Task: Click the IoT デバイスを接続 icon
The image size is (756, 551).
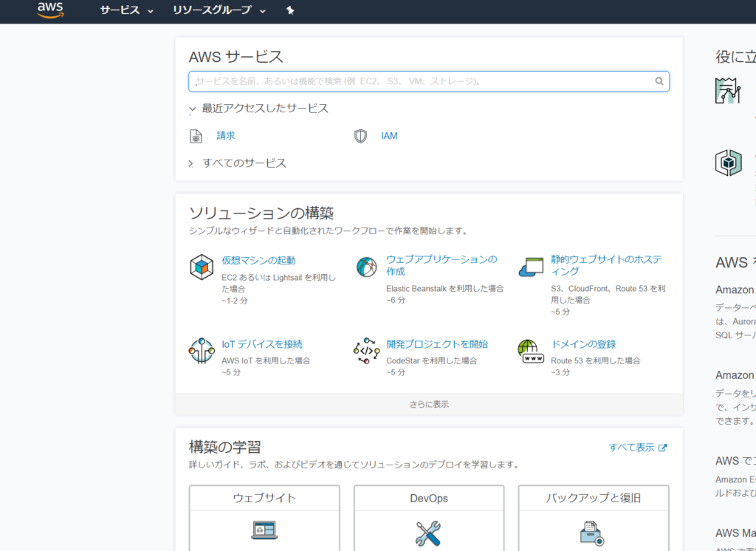Action: point(202,351)
